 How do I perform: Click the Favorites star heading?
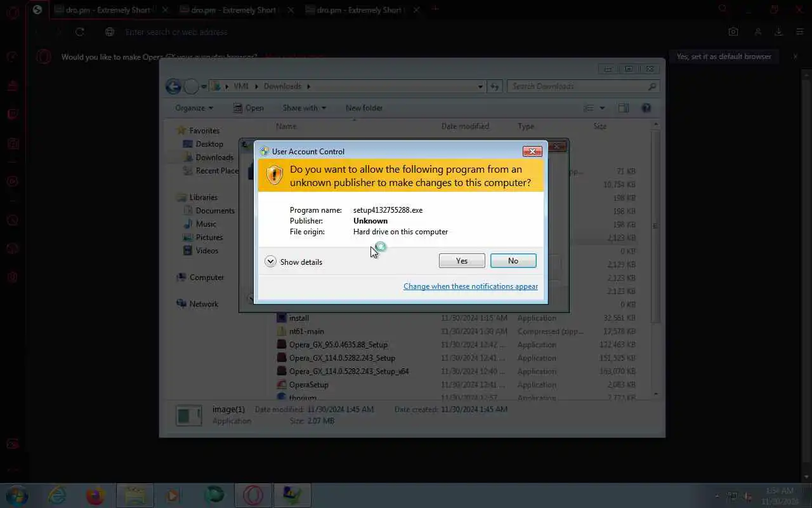198,131
